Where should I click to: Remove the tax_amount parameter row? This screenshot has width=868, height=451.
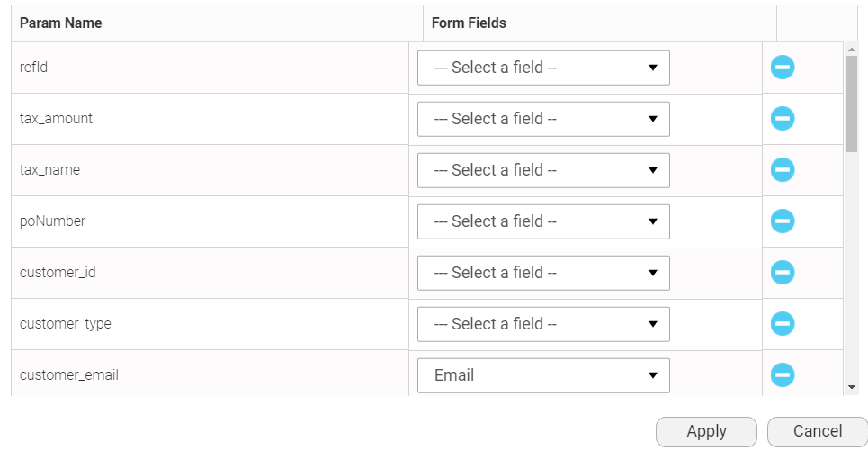point(783,119)
